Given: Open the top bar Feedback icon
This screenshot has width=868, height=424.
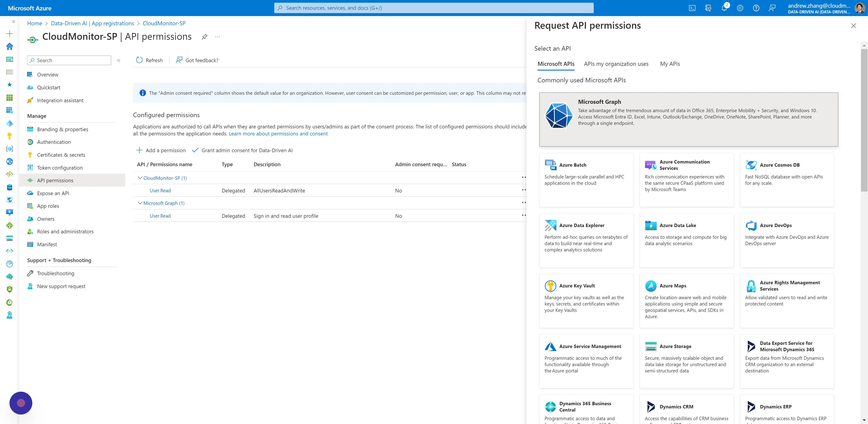Looking at the screenshot, I should tap(772, 8).
